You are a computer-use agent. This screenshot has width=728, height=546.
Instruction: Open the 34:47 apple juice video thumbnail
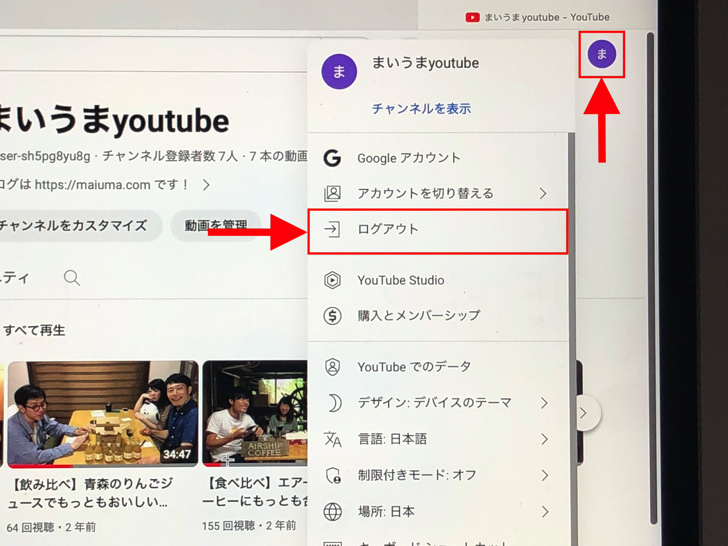pyautogui.click(x=102, y=412)
